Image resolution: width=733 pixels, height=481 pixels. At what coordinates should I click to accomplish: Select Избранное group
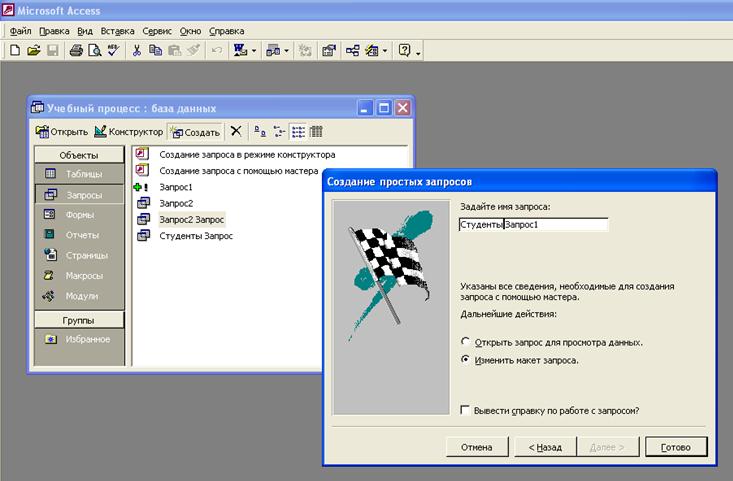point(79,339)
